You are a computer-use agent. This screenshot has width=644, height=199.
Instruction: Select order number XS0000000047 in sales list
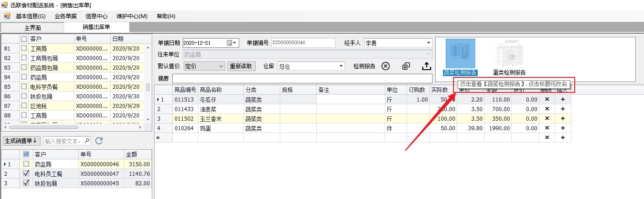click(101, 173)
